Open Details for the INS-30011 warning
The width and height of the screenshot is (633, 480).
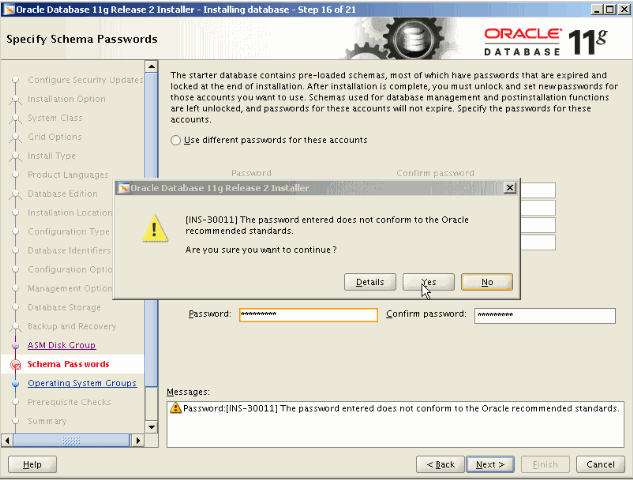click(370, 282)
